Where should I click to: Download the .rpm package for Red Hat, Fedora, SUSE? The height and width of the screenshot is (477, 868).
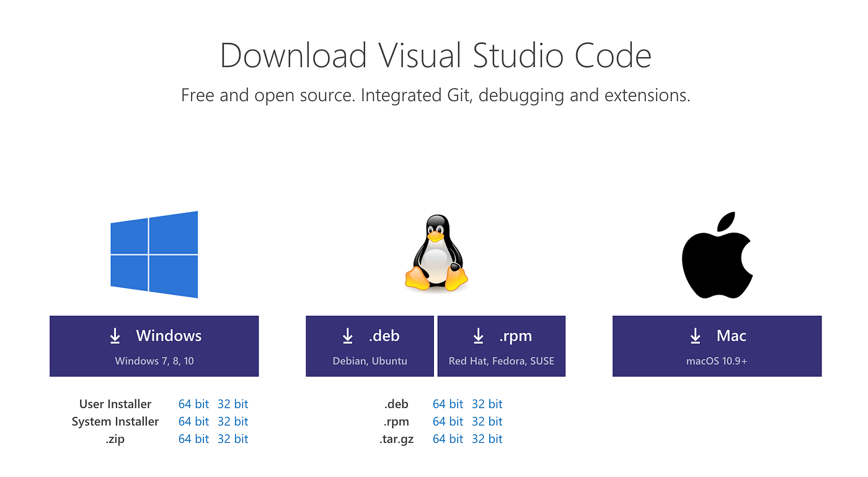click(x=501, y=345)
